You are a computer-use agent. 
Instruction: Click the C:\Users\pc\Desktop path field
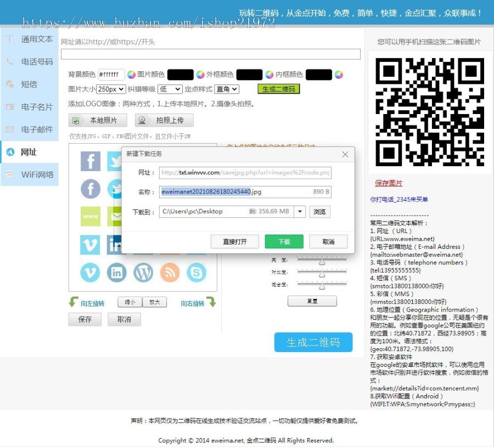tap(227, 212)
